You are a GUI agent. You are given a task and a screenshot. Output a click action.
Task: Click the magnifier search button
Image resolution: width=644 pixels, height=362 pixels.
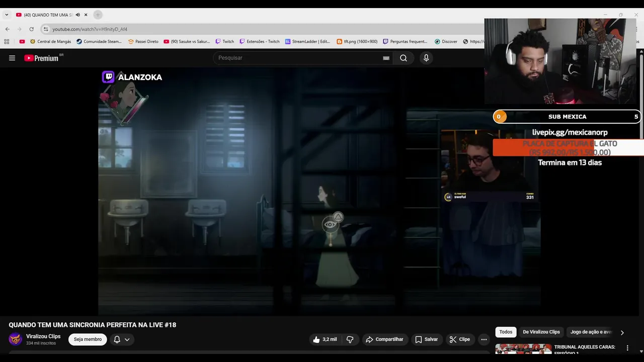[x=404, y=58]
